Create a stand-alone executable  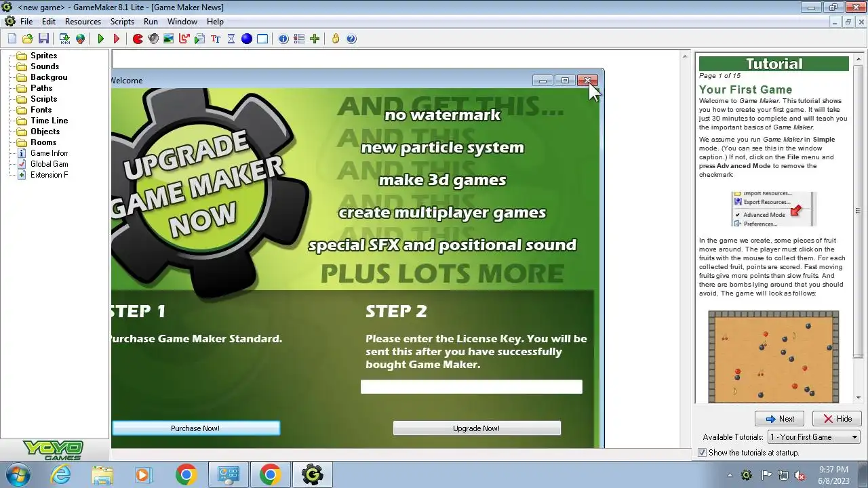(66, 39)
